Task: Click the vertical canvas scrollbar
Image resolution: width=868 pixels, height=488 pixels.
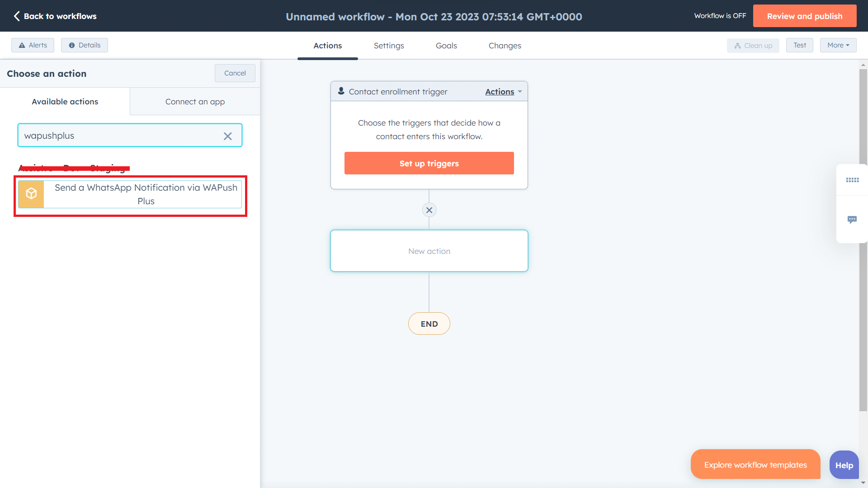Action: (863, 239)
